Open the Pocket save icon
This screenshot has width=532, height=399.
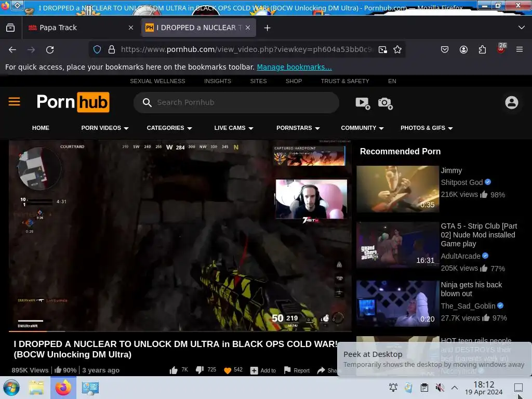coord(445,49)
